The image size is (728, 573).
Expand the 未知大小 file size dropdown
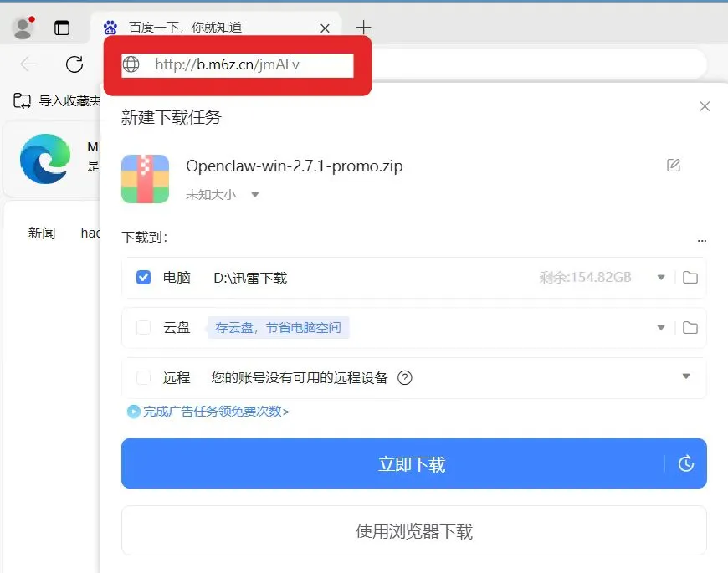pos(255,194)
